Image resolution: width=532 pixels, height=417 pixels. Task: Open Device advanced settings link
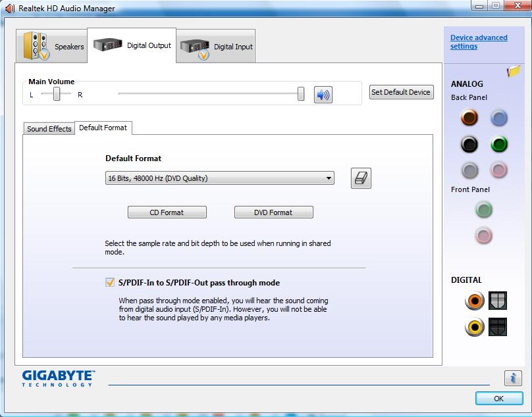(479, 41)
